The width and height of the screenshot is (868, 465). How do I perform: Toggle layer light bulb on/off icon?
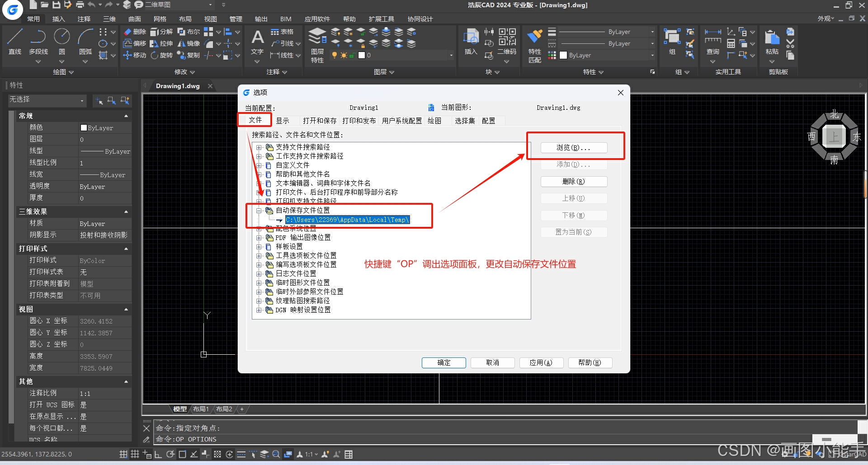point(335,55)
